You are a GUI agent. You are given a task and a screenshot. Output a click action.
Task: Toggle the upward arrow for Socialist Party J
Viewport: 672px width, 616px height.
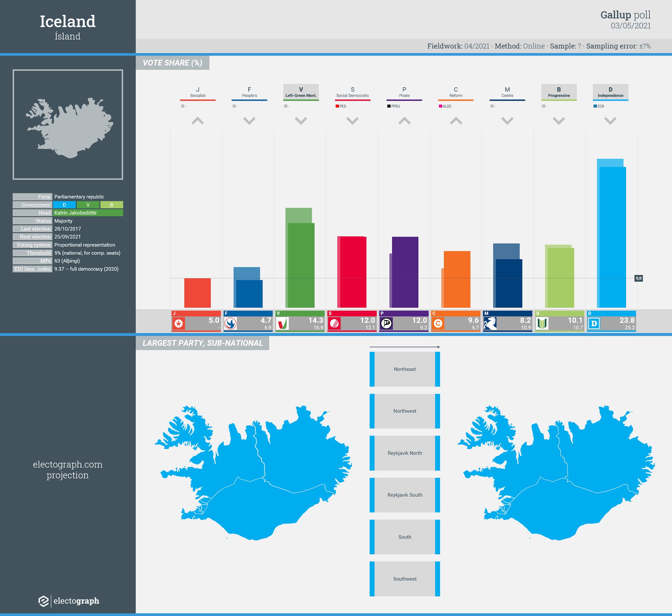coord(201,120)
